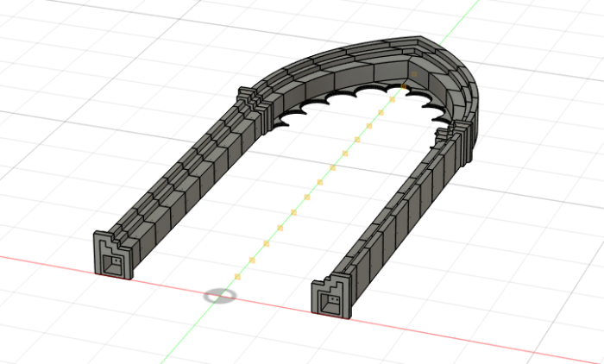
Task: Select the gray origin marker on the ground
Action: click(x=220, y=296)
